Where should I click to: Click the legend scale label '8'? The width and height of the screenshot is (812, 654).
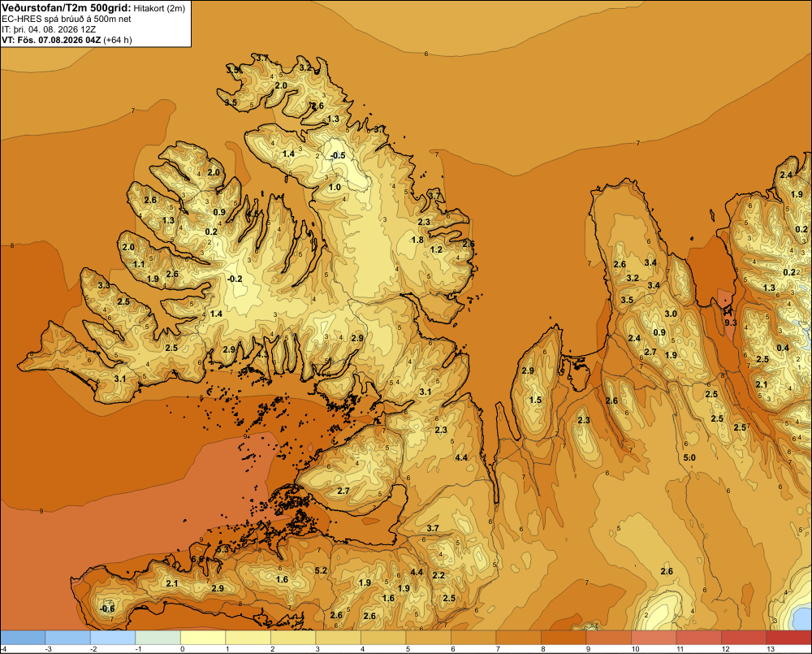pyautogui.click(x=542, y=649)
